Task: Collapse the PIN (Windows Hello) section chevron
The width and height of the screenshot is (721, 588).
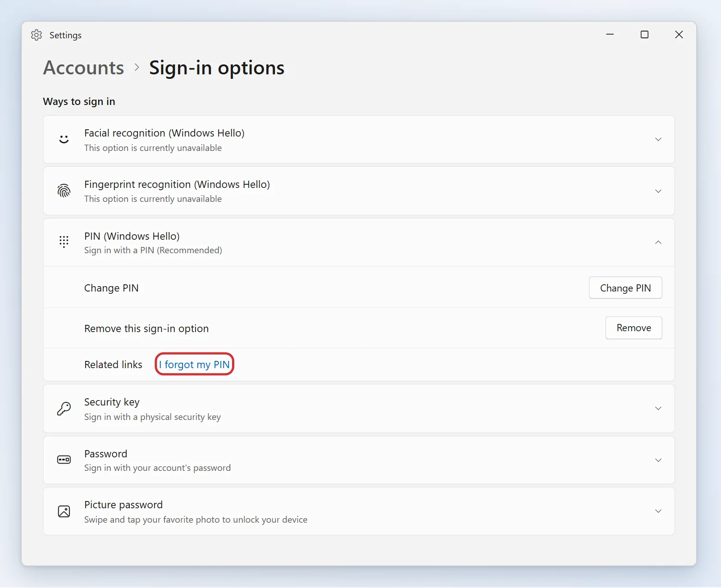Action: (658, 242)
